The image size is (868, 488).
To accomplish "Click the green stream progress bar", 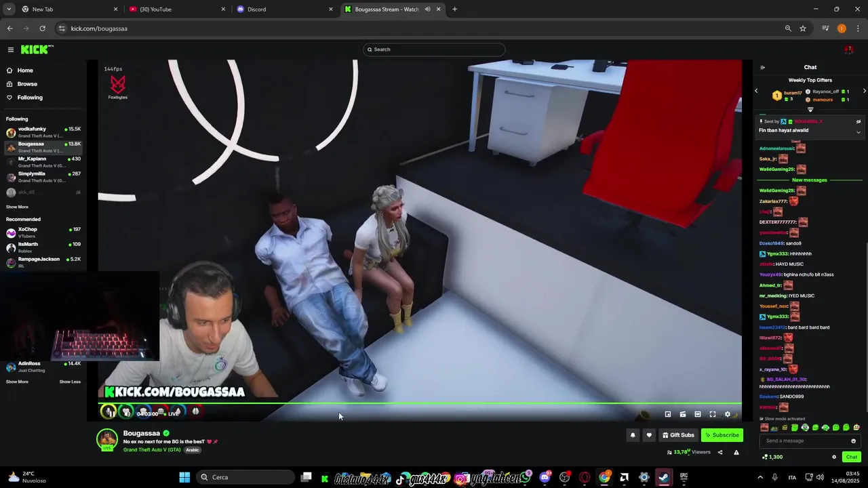I will [x=420, y=404].
